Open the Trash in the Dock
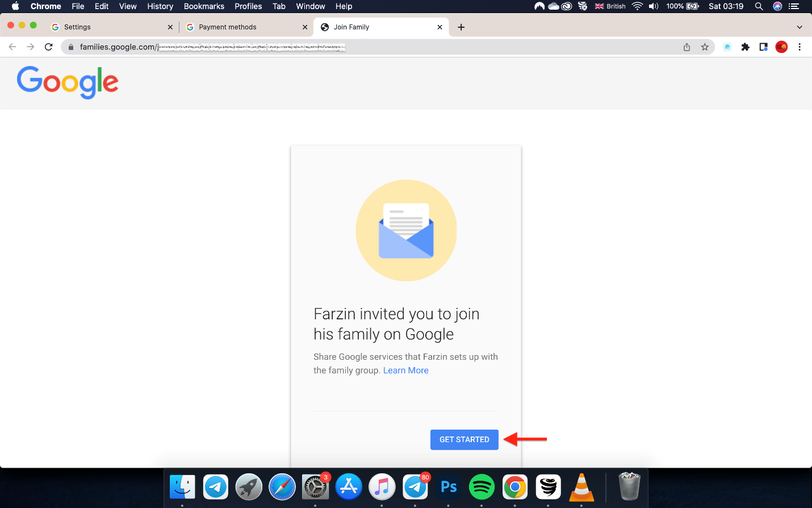 coord(629,487)
